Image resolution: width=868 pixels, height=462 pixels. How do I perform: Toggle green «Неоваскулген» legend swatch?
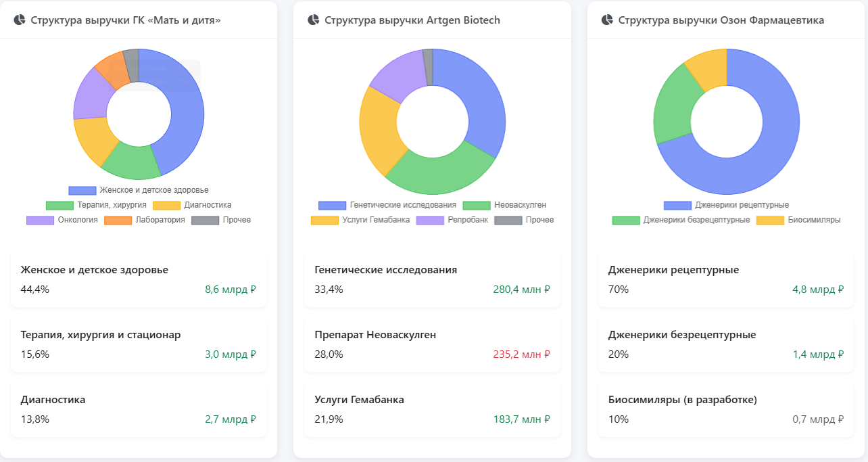click(x=477, y=205)
